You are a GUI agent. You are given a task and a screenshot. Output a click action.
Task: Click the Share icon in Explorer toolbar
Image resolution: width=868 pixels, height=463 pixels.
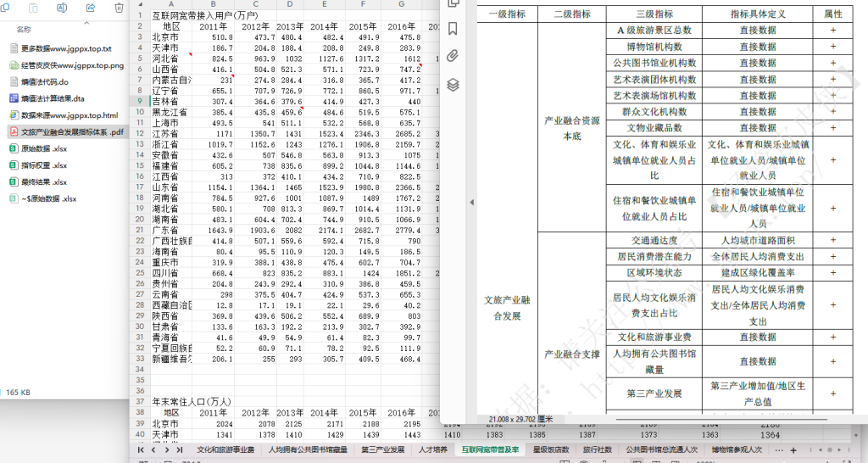(90, 8)
